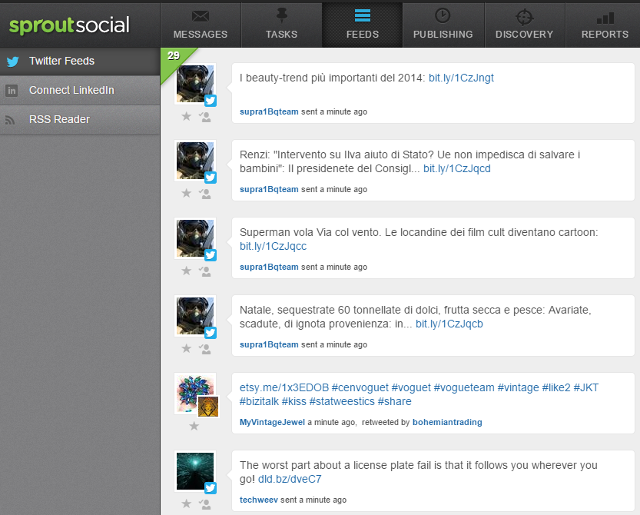Screen dimensions: 640x515
Task: Click the Sprout Social logo
Action: click(x=69, y=25)
